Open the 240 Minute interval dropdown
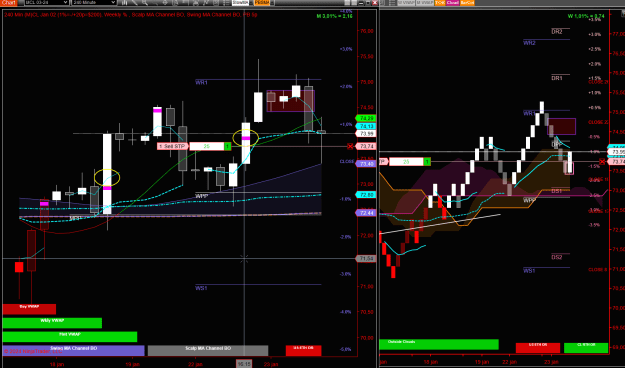 tap(94, 2)
